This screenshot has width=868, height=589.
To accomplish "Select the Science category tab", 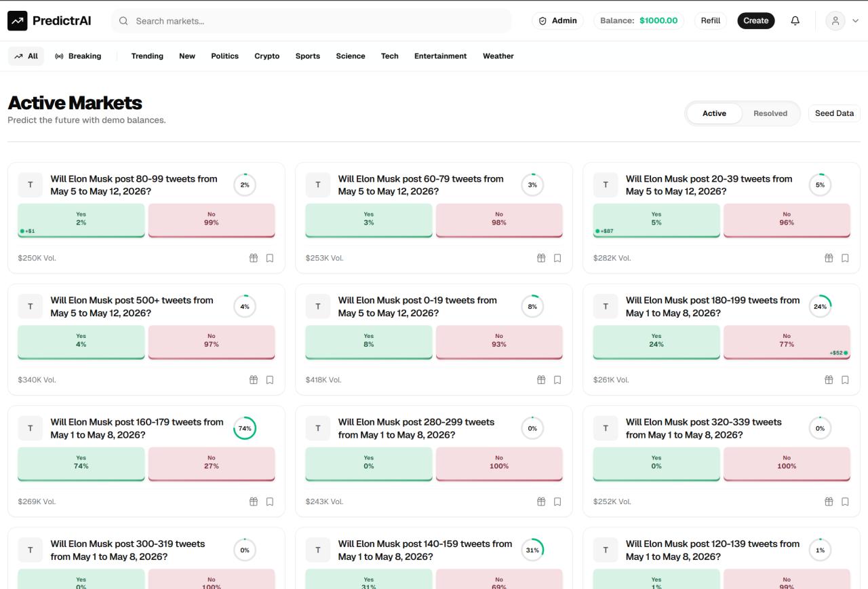I will coord(351,56).
